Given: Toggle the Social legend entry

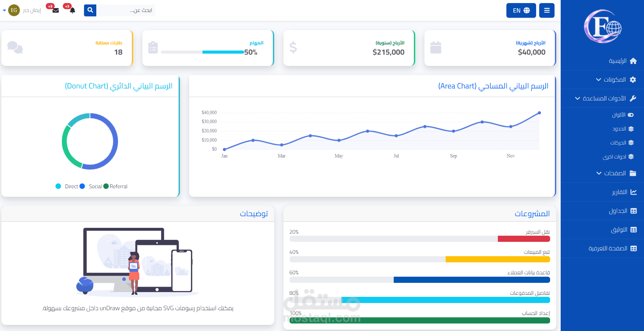Looking at the screenshot, I should point(90,186).
